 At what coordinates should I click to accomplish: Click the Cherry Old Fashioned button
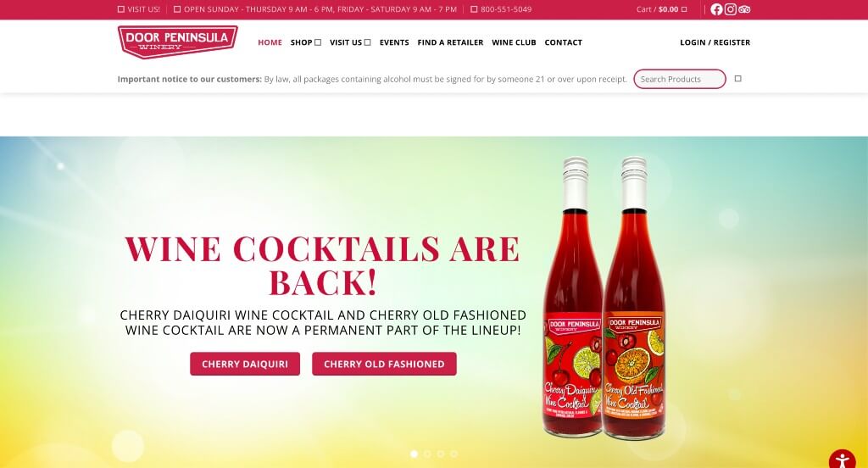click(x=384, y=364)
